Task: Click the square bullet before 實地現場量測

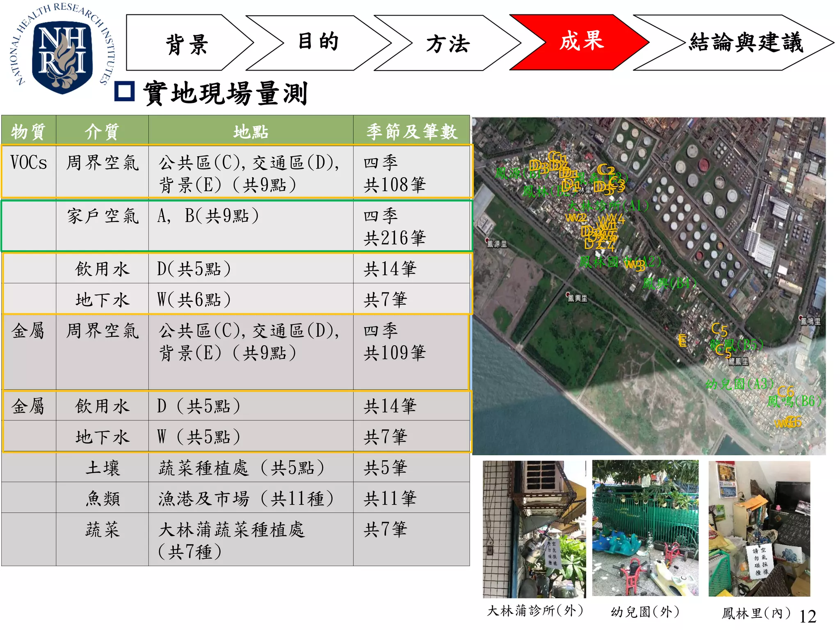Action: 124,91
